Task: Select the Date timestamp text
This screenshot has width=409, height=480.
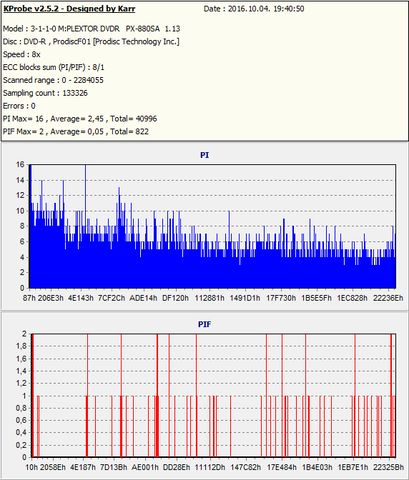Action: 254,9
